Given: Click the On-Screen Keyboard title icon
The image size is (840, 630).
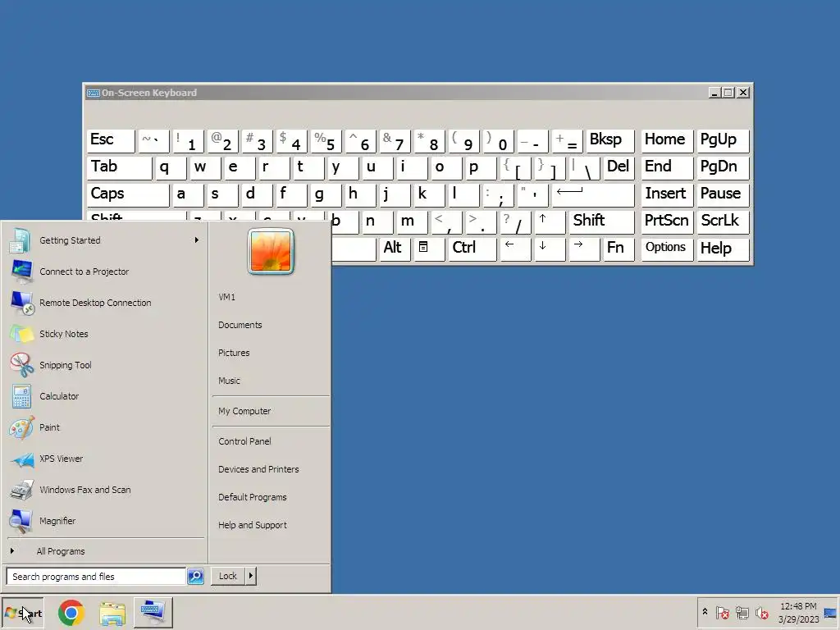Looking at the screenshot, I should 94,93.
